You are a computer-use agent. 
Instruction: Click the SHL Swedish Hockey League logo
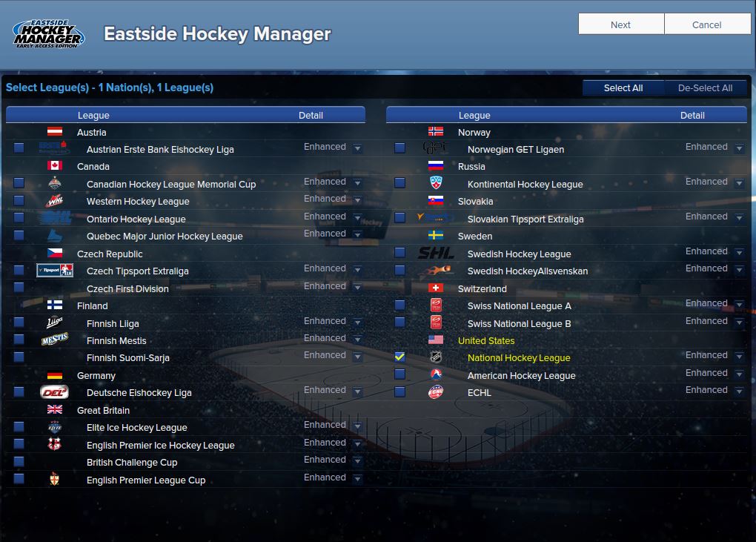(436, 253)
